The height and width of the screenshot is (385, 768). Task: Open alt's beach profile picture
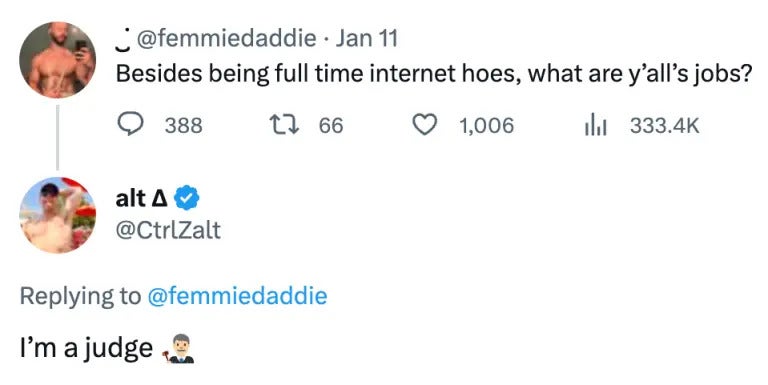tap(57, 215)
